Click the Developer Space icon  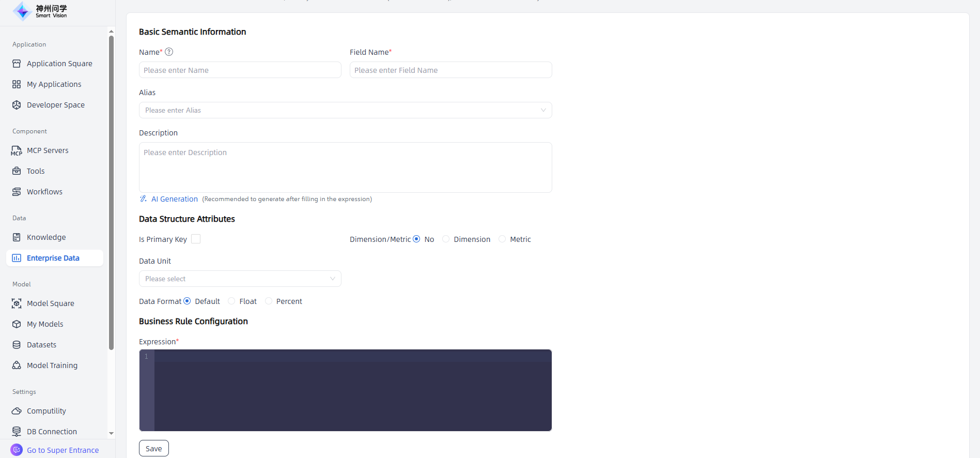[x=17, y=105]
